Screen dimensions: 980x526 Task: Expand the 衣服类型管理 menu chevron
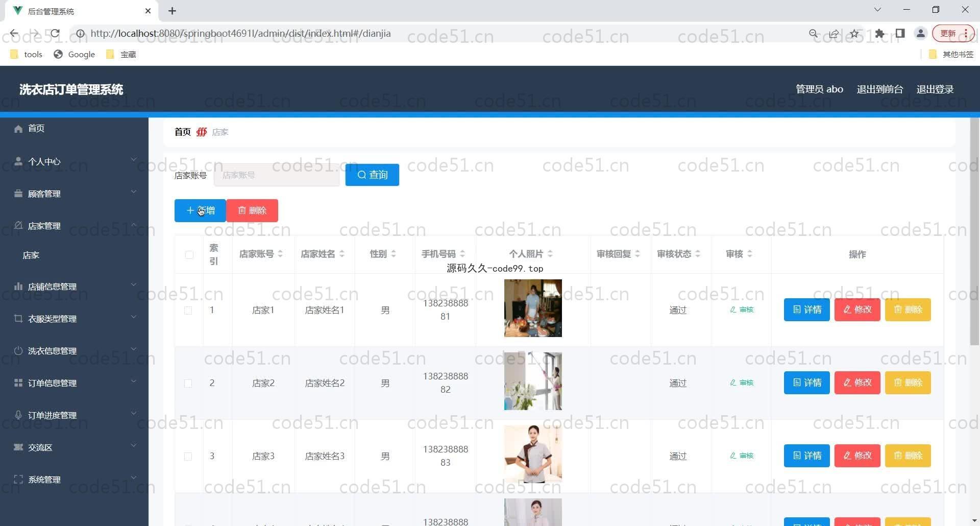[134, 317]
